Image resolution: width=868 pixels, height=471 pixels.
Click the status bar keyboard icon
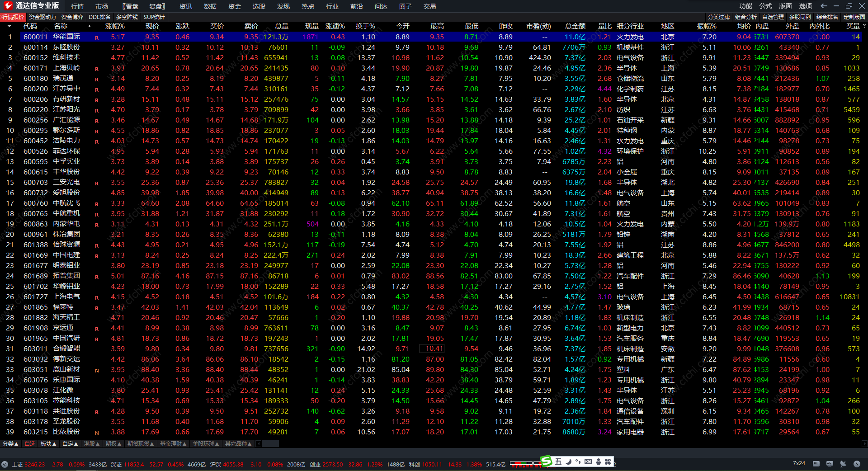pos(816,464)
